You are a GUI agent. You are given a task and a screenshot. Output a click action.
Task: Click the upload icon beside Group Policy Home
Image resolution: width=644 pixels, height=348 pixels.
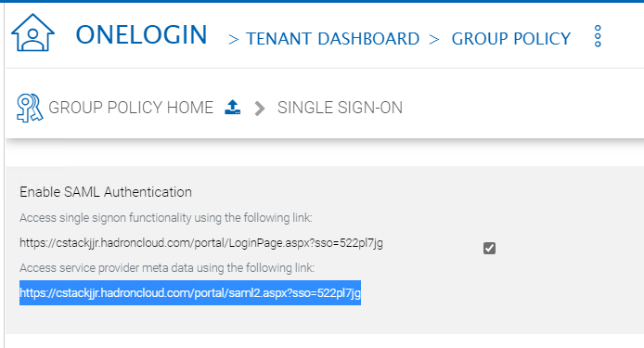click(x=233, y=107)
